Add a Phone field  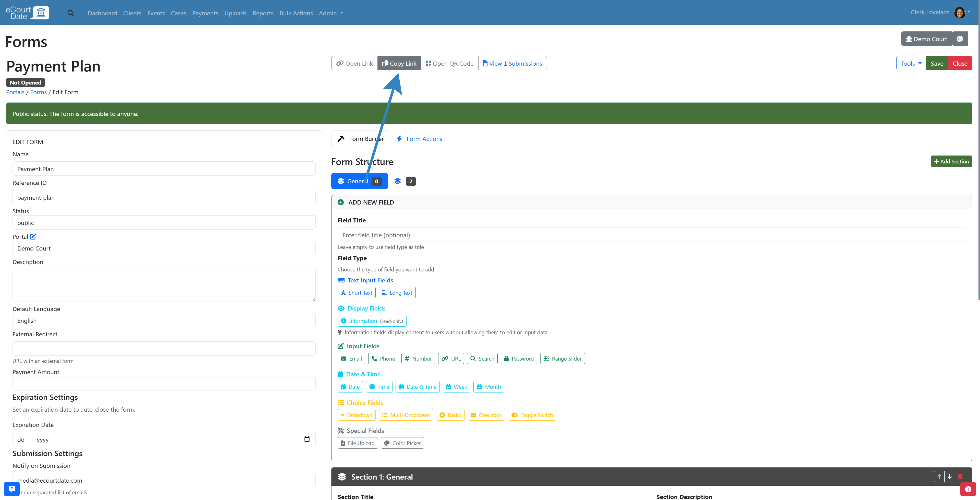click(384, 358)
